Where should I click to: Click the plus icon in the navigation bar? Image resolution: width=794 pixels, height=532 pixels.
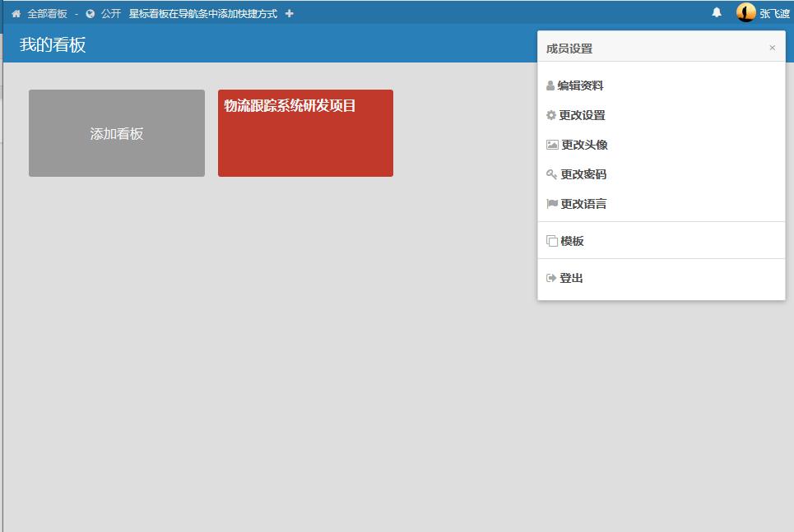pyautogui.click(x=289, y=14)
